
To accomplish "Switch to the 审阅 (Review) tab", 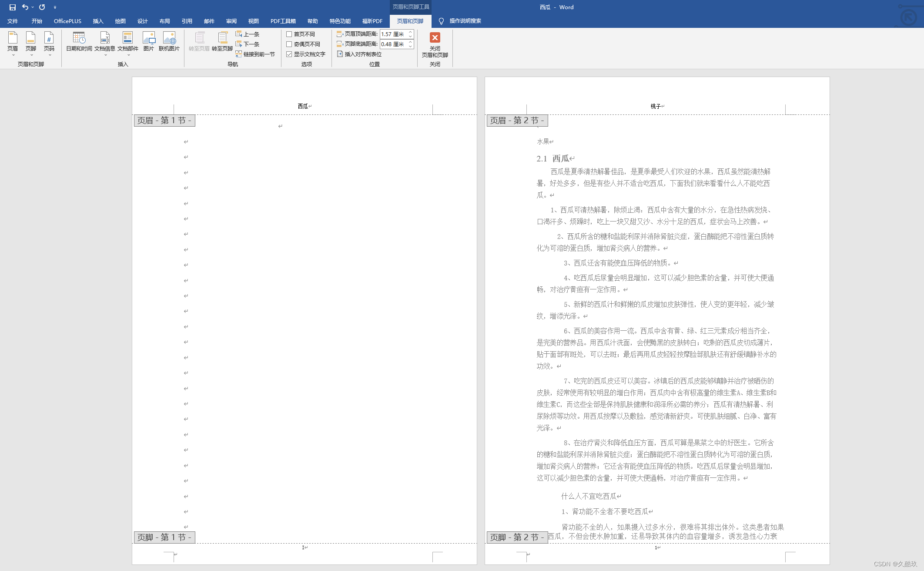I will 231,21.
